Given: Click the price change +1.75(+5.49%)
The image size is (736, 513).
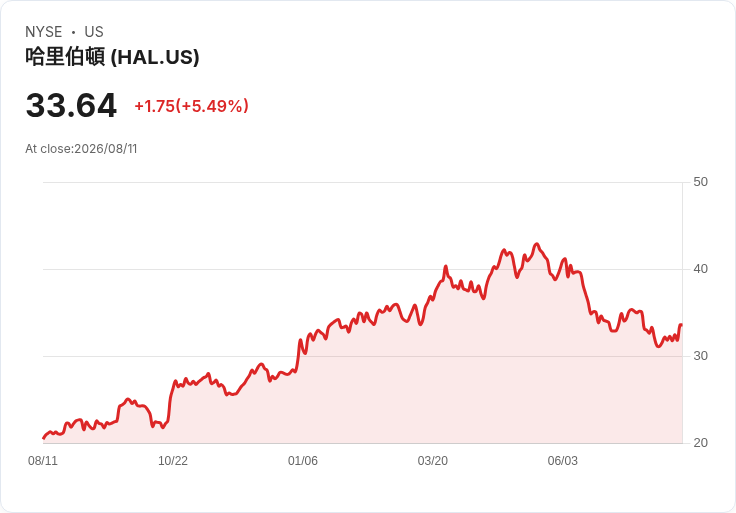Looking at the screenshot, I should (x=192, y=106).
